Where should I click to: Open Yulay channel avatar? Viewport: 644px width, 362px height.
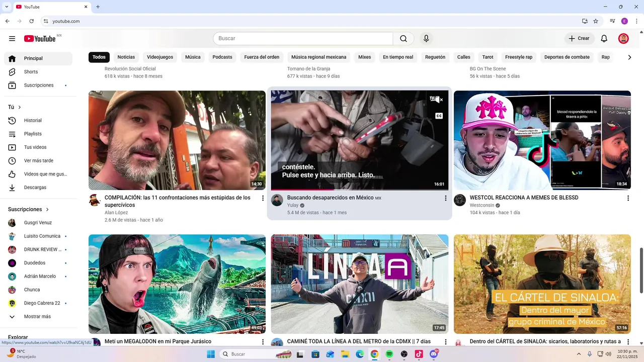tap(277, 200)
